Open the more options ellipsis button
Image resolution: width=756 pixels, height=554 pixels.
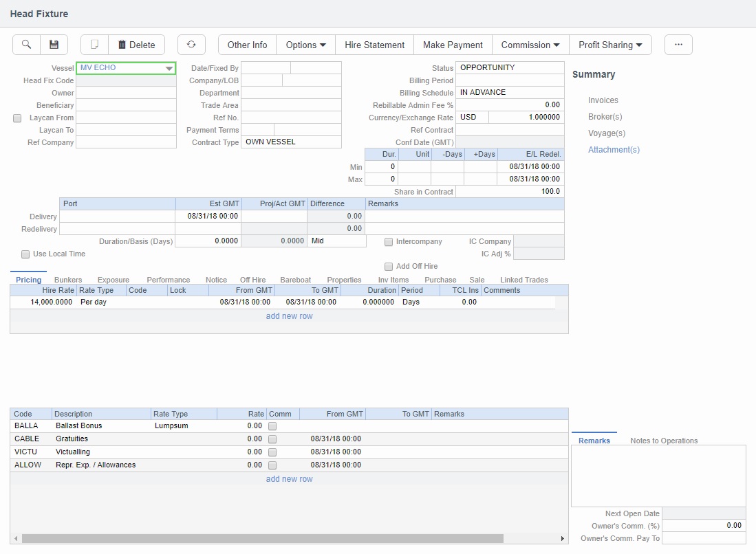(678, 45)
